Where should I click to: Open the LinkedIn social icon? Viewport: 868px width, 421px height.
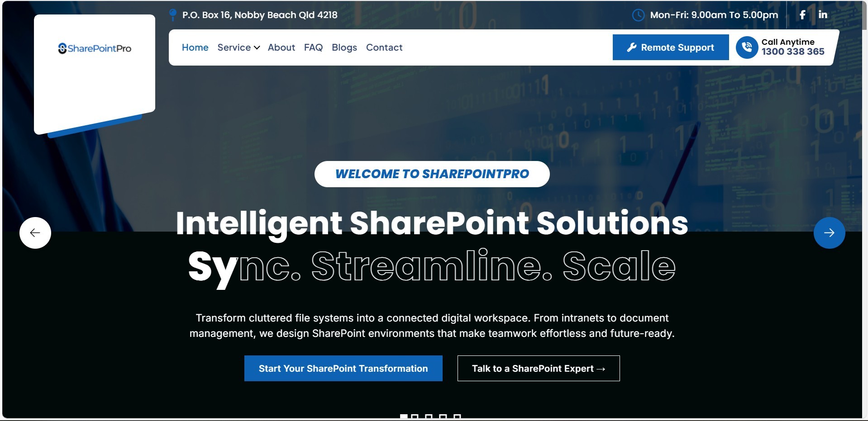[823, 14]
